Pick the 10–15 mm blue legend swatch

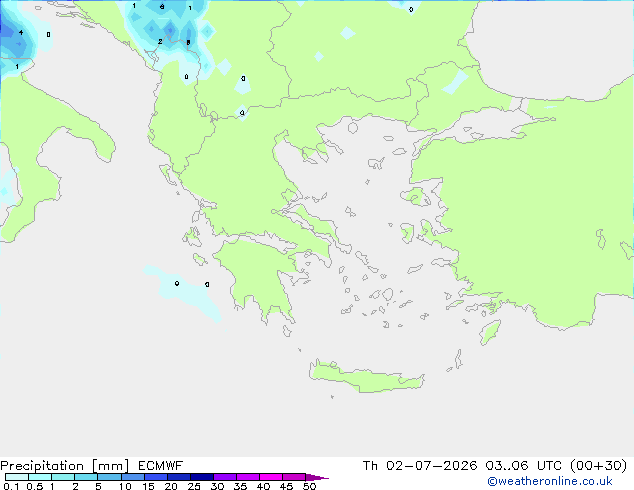click(x=133, y=477)
